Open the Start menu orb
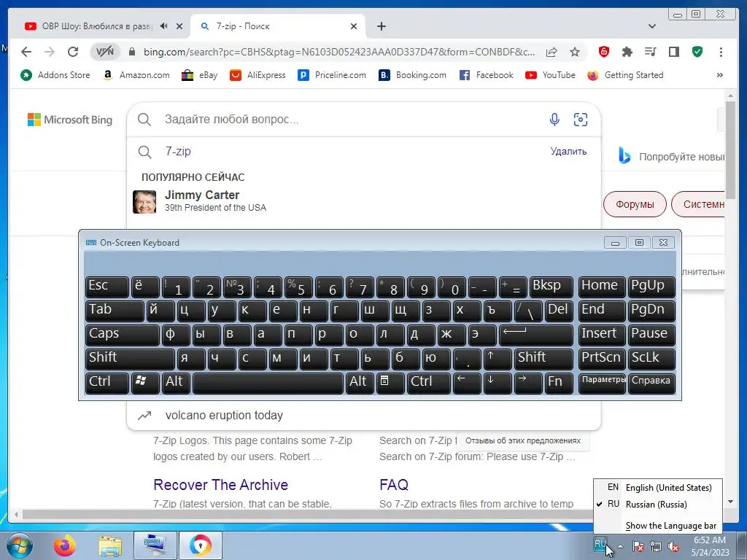Viewport: 747px width, 560px height. point(19,545)
